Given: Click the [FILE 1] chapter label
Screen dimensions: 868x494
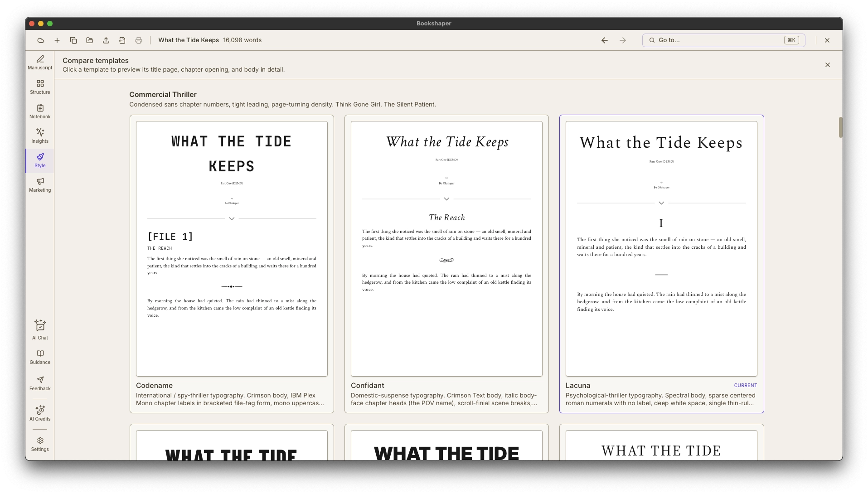Looking at the screenshot, I should (x=170, y=237).
